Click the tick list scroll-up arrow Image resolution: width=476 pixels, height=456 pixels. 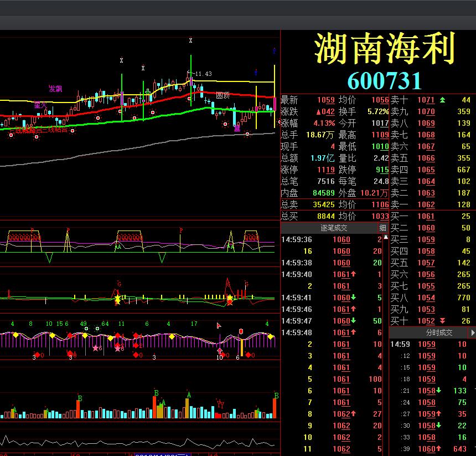point(386,237)
